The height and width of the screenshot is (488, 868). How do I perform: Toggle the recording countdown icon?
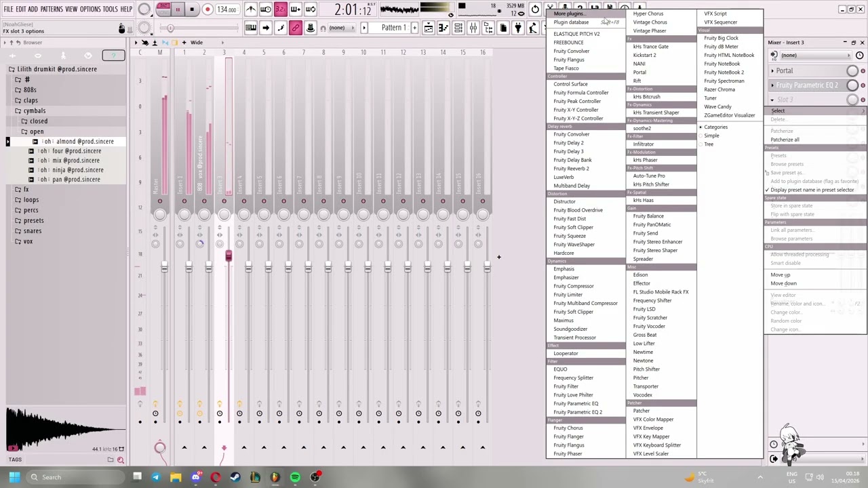pyautogui.click(x=280, y=9)
